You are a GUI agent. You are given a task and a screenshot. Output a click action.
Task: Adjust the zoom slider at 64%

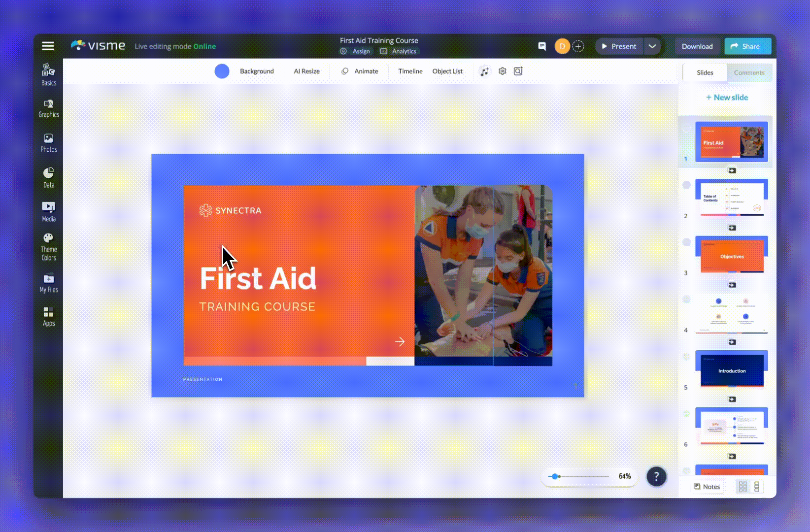(556, 476)
